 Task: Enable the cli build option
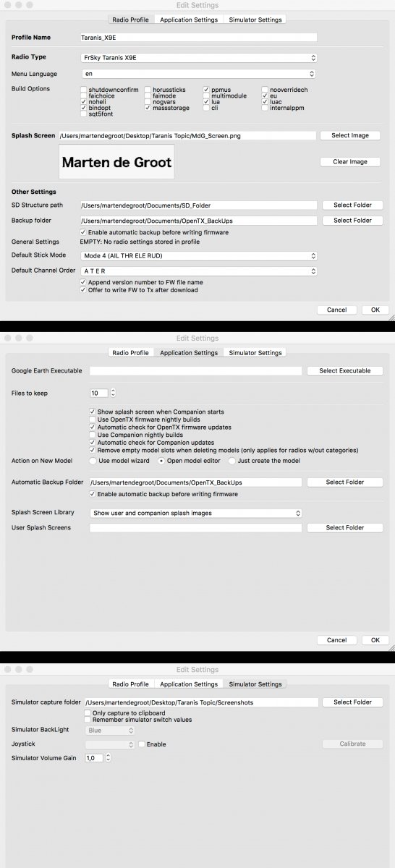click(206, 108)
